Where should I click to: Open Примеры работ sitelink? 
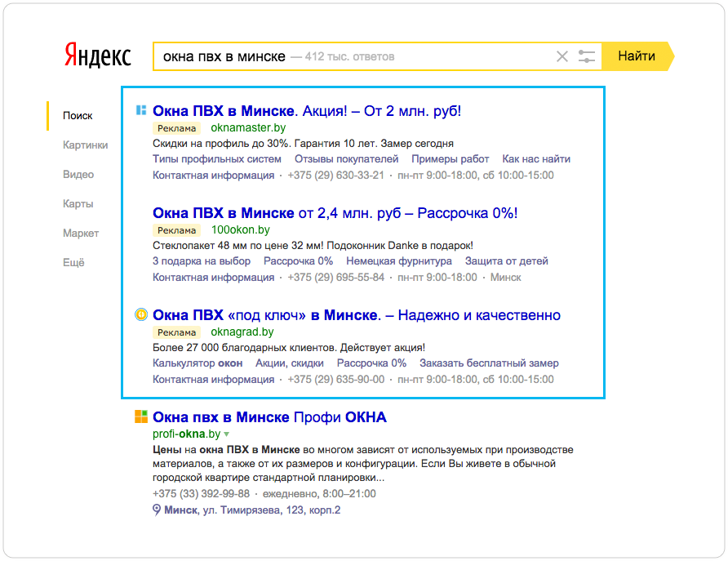[451, 158]
